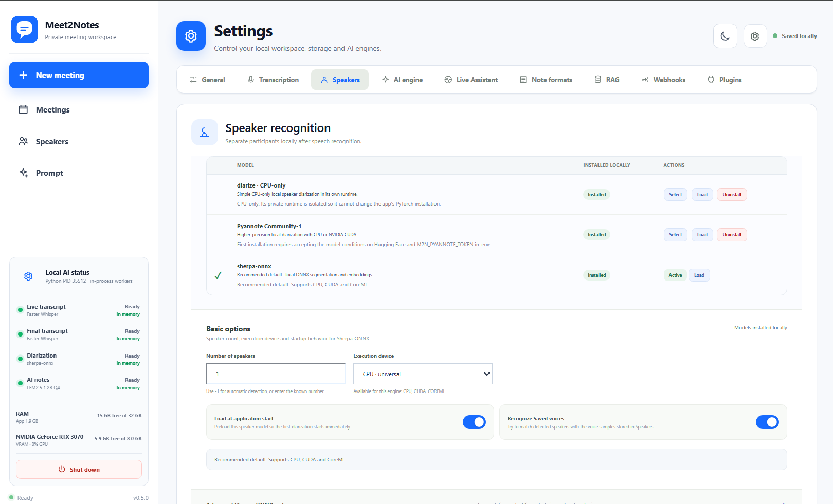Click the Local AI status gear icon
The image size is (833, 504).
click(x=28, y=276)
